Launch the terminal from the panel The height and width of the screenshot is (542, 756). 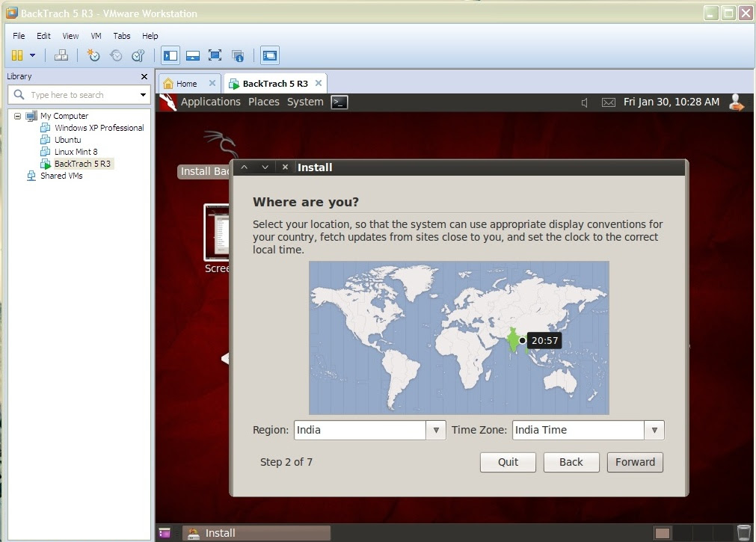click(339, 102)
